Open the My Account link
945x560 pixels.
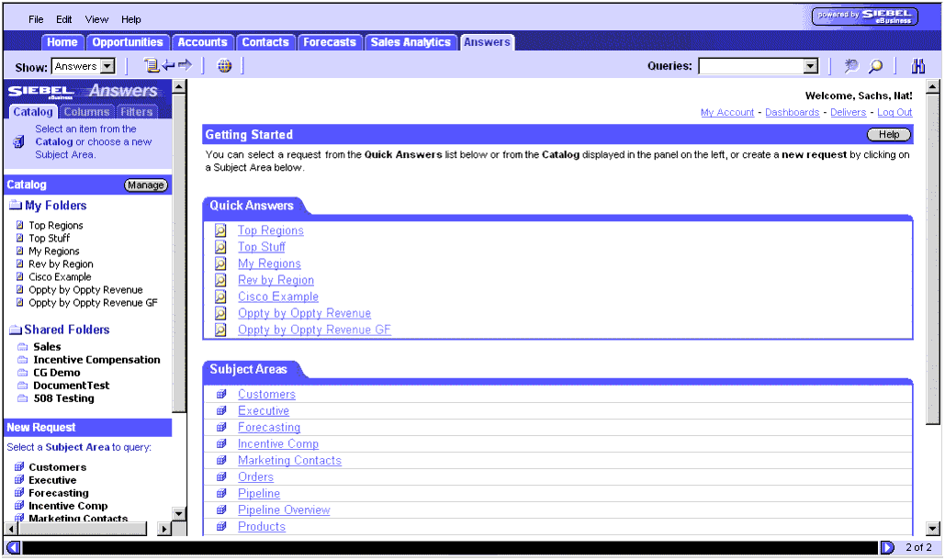click(727, 113)
